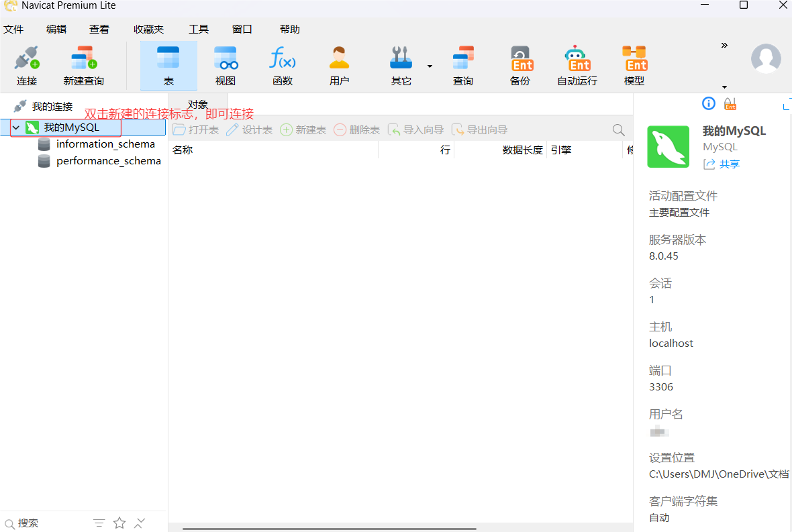Open the 模型 (Model) tool

pos(634,66)
